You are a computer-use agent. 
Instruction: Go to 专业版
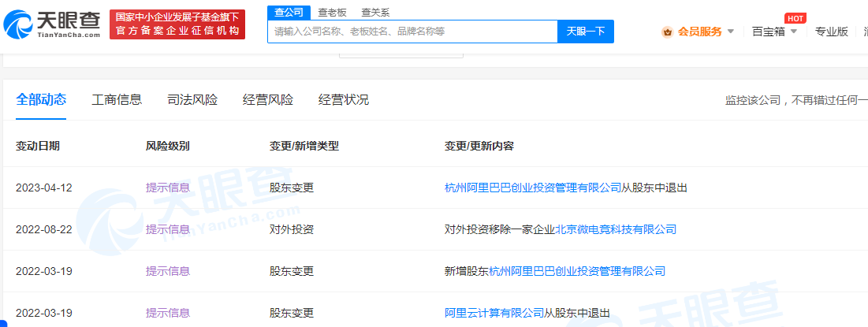(832, 32)
